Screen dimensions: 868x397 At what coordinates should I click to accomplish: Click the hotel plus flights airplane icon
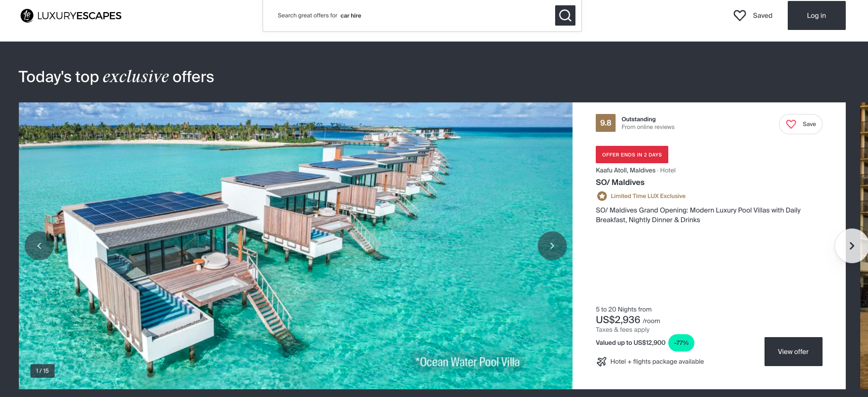point(601,361)
